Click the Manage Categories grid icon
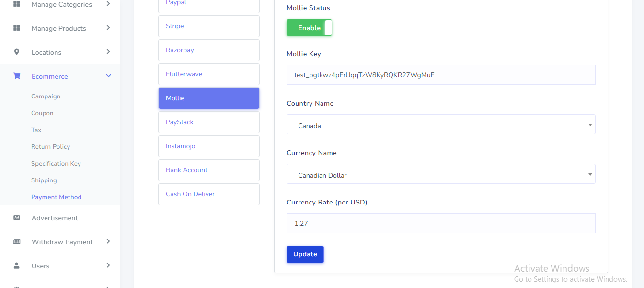Viewport: 644px width, 288px height. click(17, 4)
